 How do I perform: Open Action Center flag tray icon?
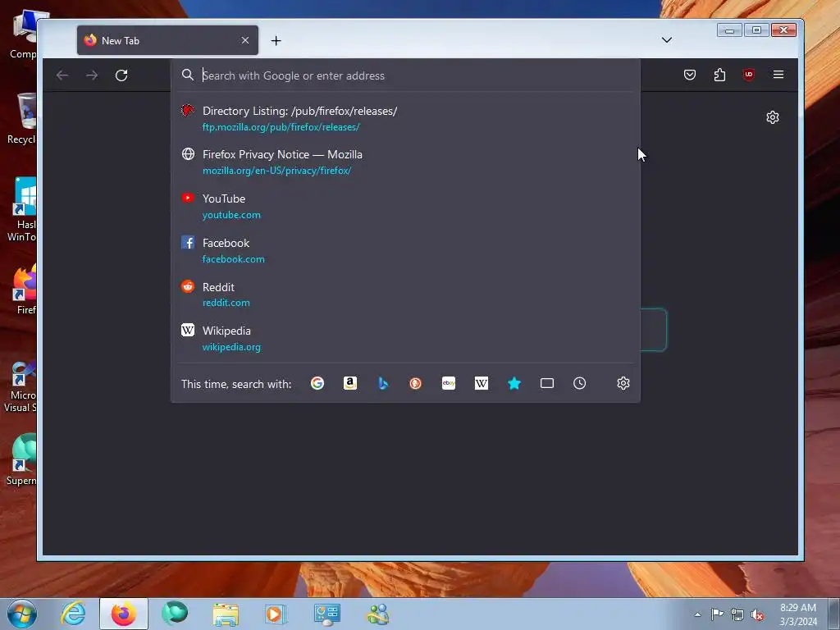click(x=717, y=614)
